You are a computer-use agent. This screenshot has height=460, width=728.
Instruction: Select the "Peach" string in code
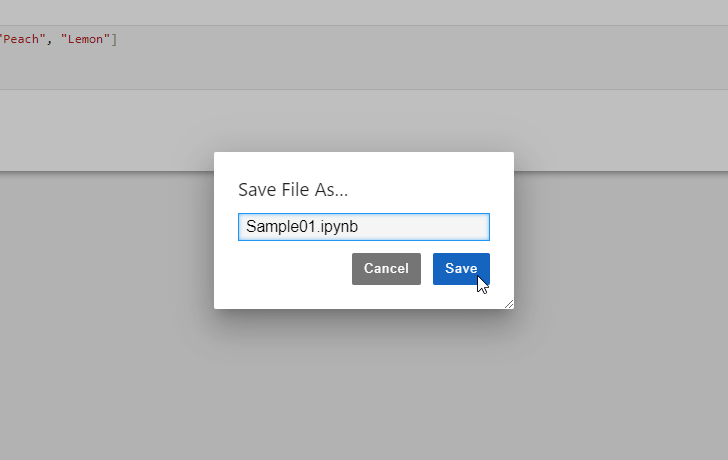click(22, 39)
